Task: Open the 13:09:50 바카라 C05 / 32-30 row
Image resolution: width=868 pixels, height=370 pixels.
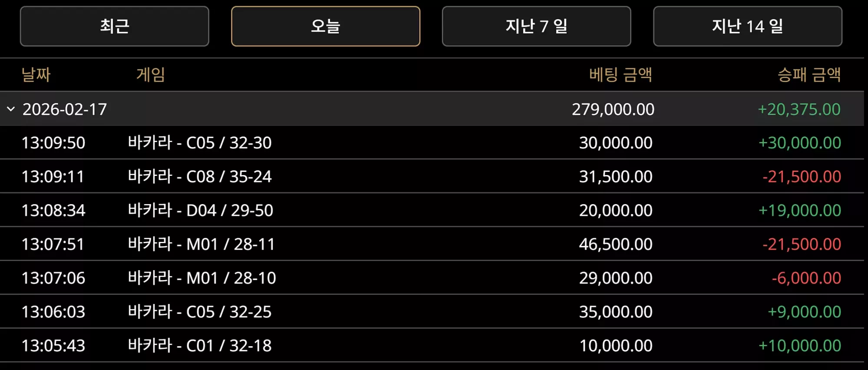Action: coord(432,143)
